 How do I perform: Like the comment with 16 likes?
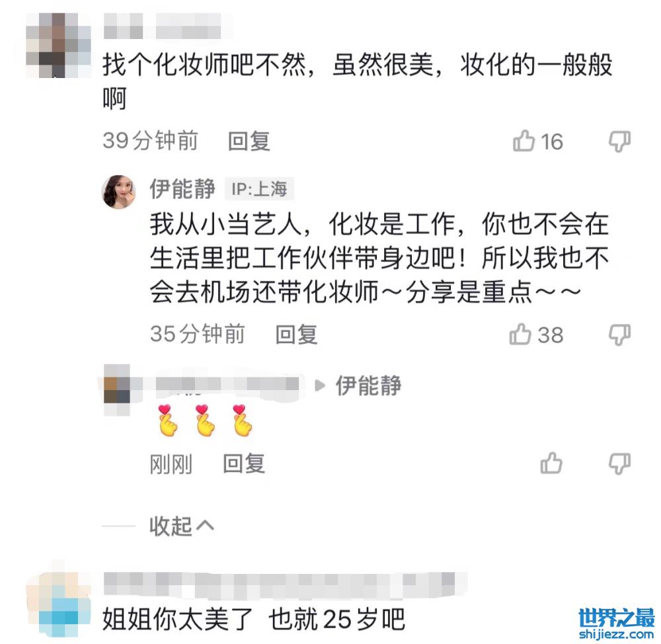point(524,140)
